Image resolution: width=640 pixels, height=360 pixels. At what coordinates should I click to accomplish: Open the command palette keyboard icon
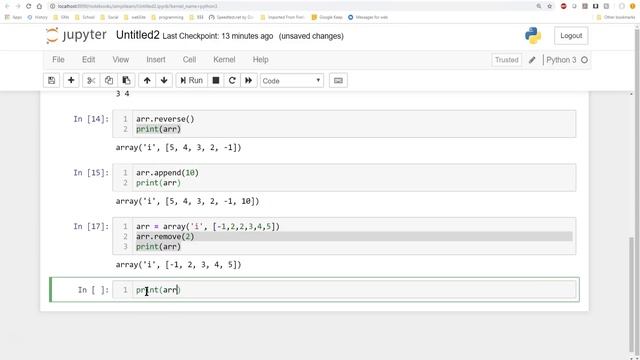[x=338, y=80]
